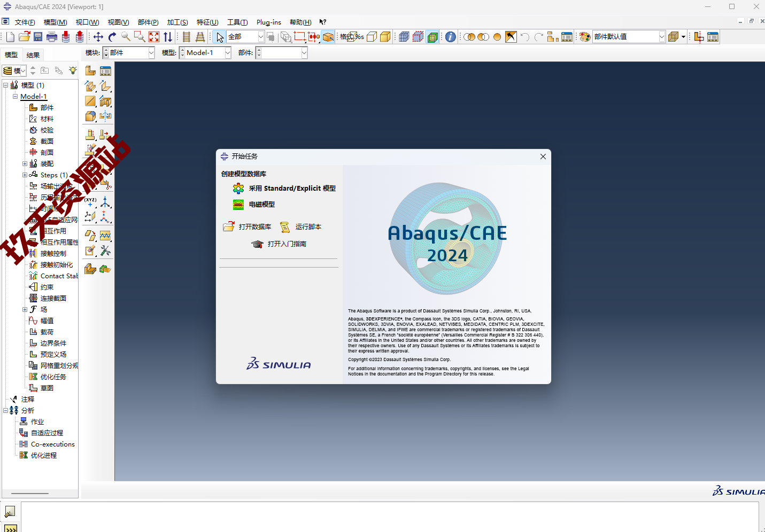Image resolution: width=765 pixels, height=532 pixels.
Task: Select the Pan view tool
Action: point(98,37)
